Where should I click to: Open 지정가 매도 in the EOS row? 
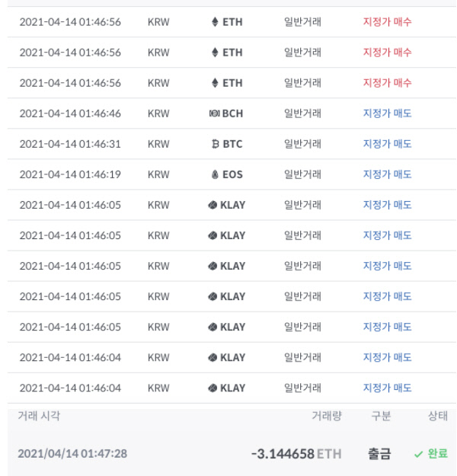click(x=387, y=174)
